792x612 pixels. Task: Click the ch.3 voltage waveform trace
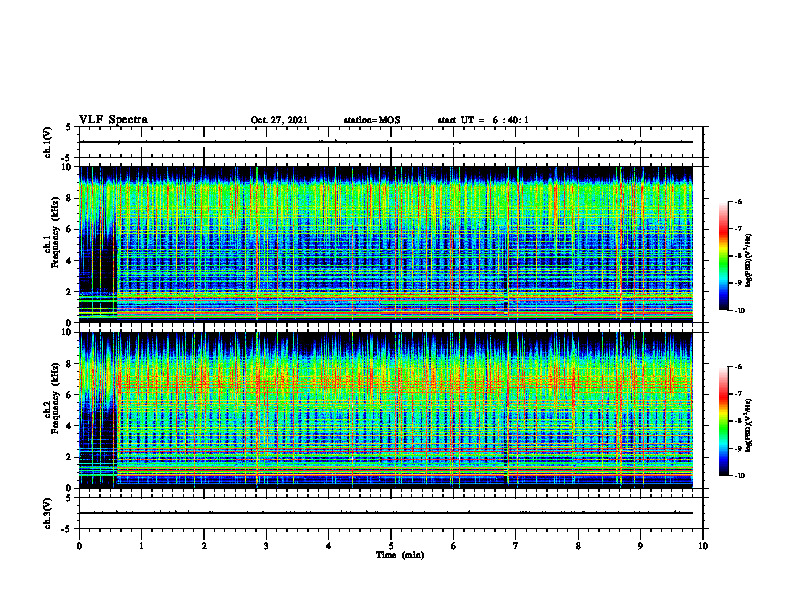click(386, 513)
